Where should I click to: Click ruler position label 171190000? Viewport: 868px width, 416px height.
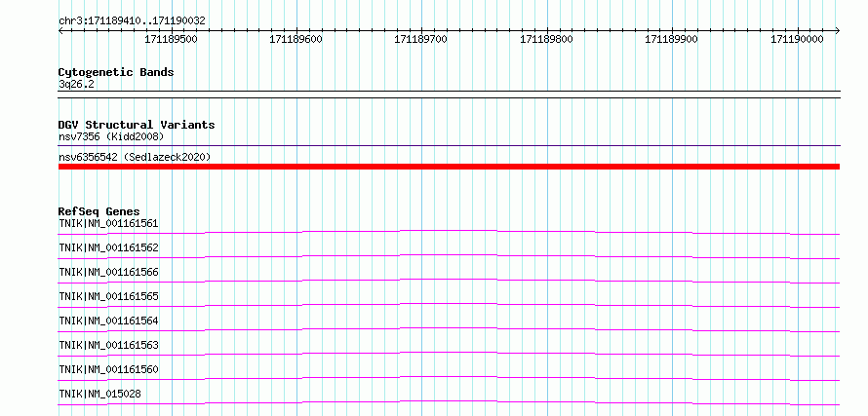[797, 39]
